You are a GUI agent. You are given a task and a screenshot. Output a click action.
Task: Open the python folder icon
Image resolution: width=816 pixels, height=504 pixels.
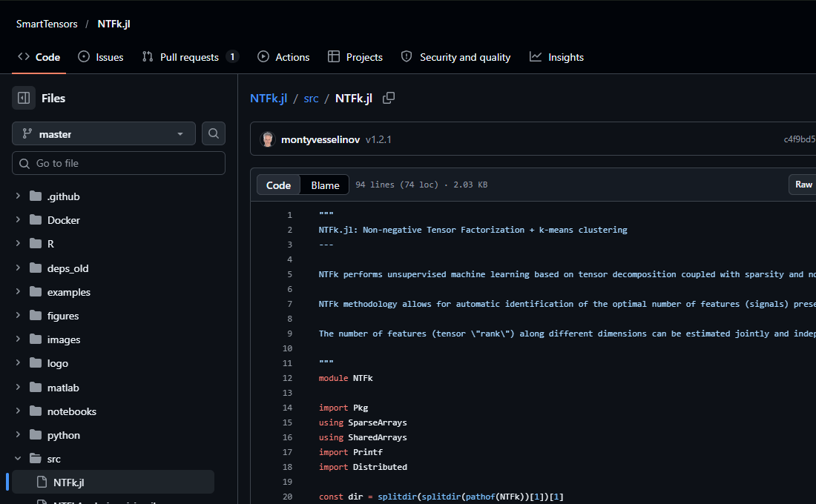point(36,435)
